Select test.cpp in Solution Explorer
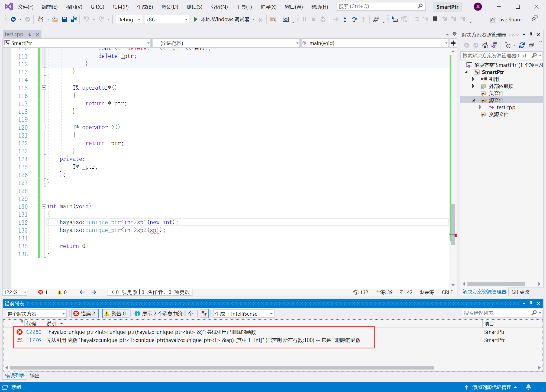Screen dimensions: 546x392 coord(506,107)
